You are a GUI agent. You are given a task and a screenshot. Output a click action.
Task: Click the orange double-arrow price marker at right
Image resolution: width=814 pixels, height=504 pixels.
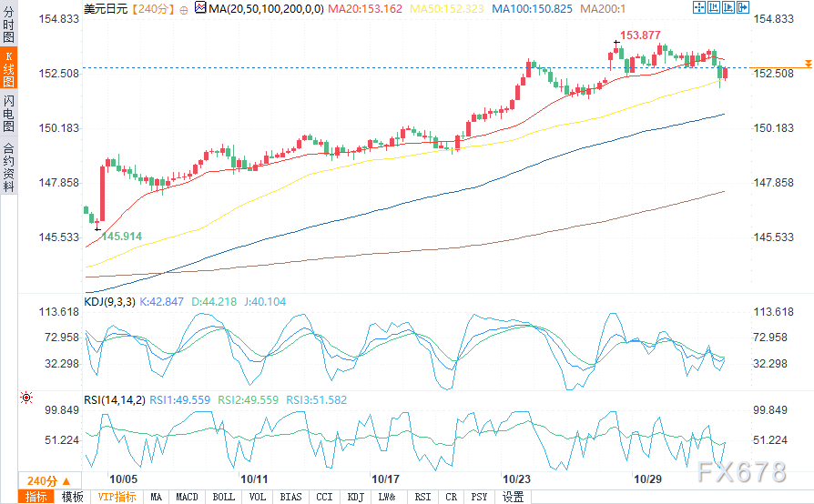click(808, 64)
